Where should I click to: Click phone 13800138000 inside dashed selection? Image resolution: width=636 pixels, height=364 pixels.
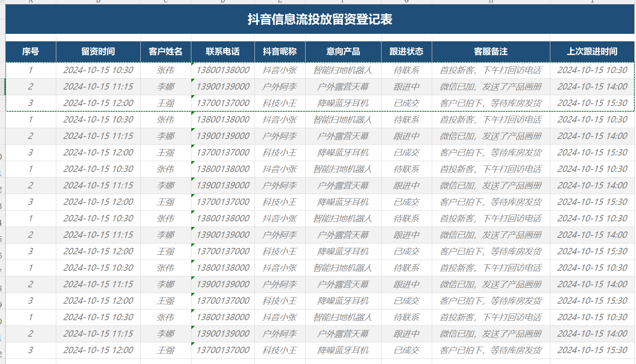[x=223, y=70]
